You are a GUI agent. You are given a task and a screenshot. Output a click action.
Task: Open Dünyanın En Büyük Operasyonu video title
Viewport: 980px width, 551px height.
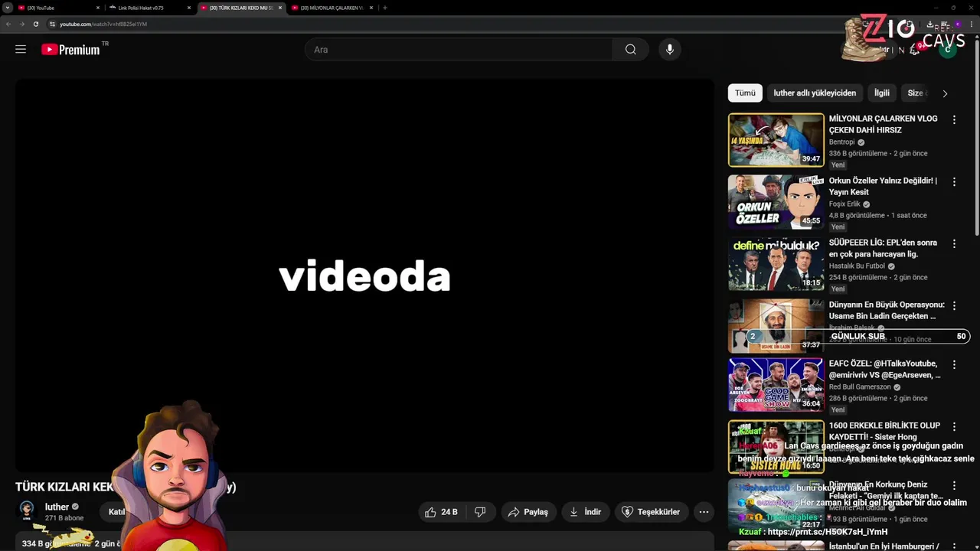pos(887,310)
